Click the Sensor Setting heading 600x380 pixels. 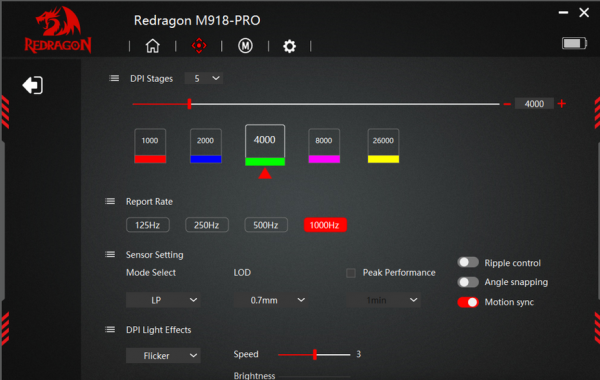[155, 255]
